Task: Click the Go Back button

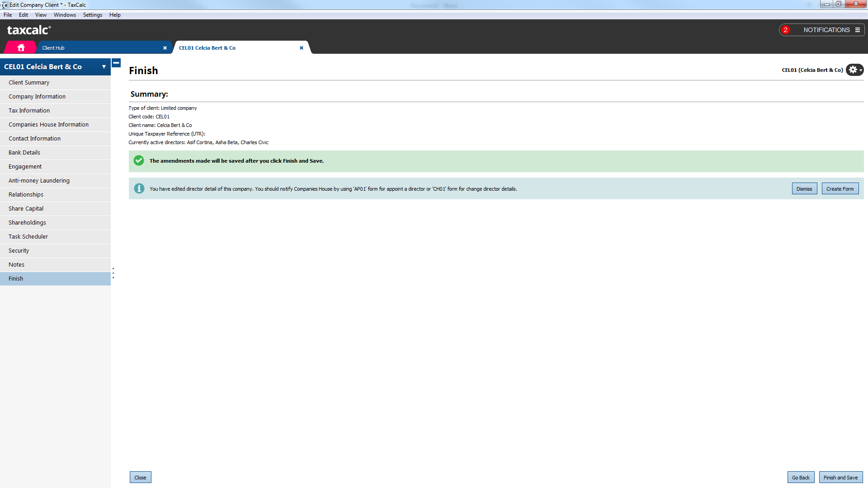Action: [x=801, y=478]
